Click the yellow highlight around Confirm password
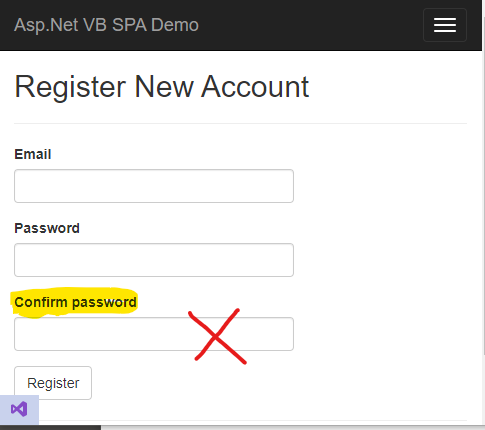 click(74, 302)
